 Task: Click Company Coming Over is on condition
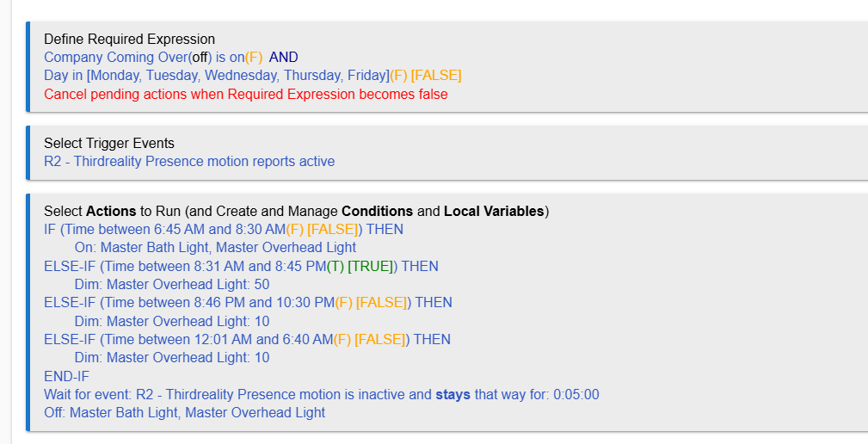[153, 58]
